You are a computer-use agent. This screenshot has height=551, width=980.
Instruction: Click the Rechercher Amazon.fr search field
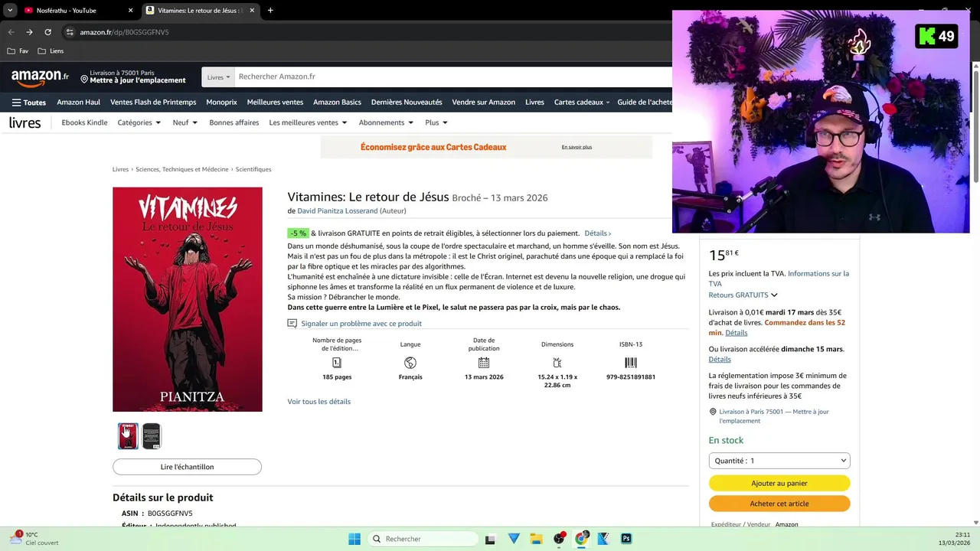point(453,77)
